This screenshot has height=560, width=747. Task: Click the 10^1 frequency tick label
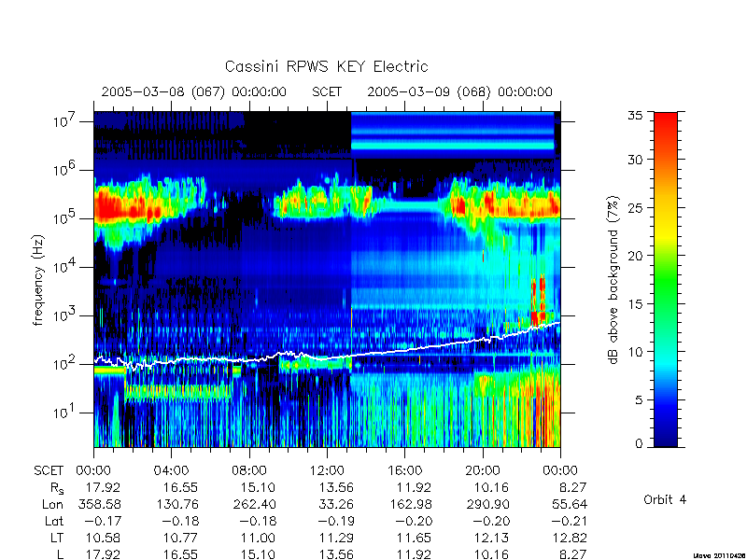pyautogui.click(x=65, y=413)
